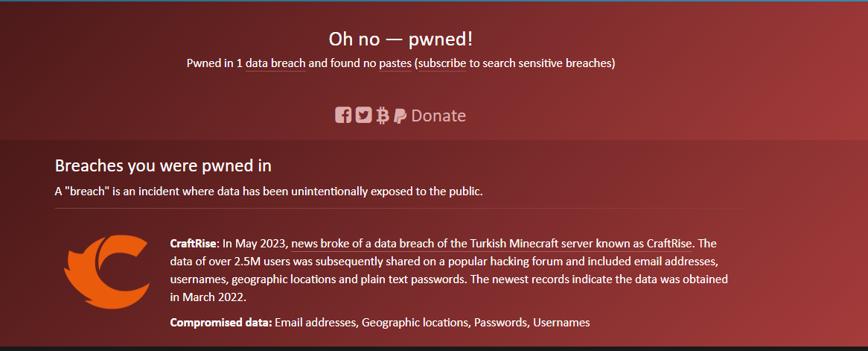The image size is (868, 351).
Task: Follow the "pastes" link
Action: [x=395, y=63]
